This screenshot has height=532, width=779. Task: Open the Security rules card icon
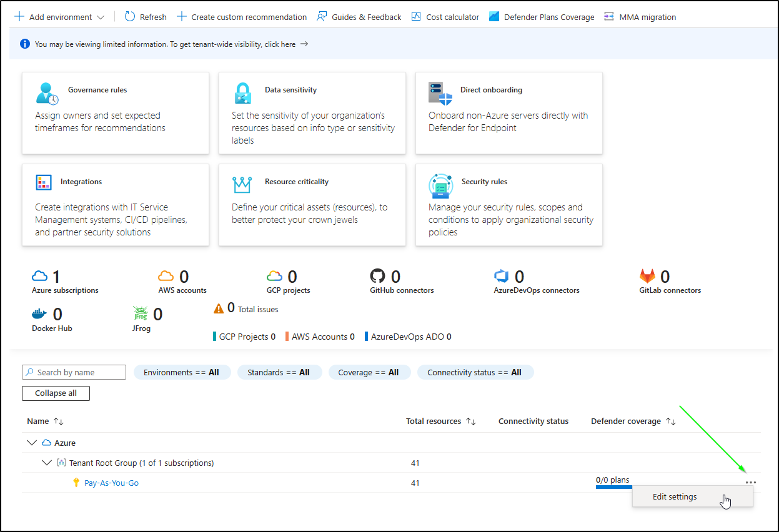[x=441, y=186]
